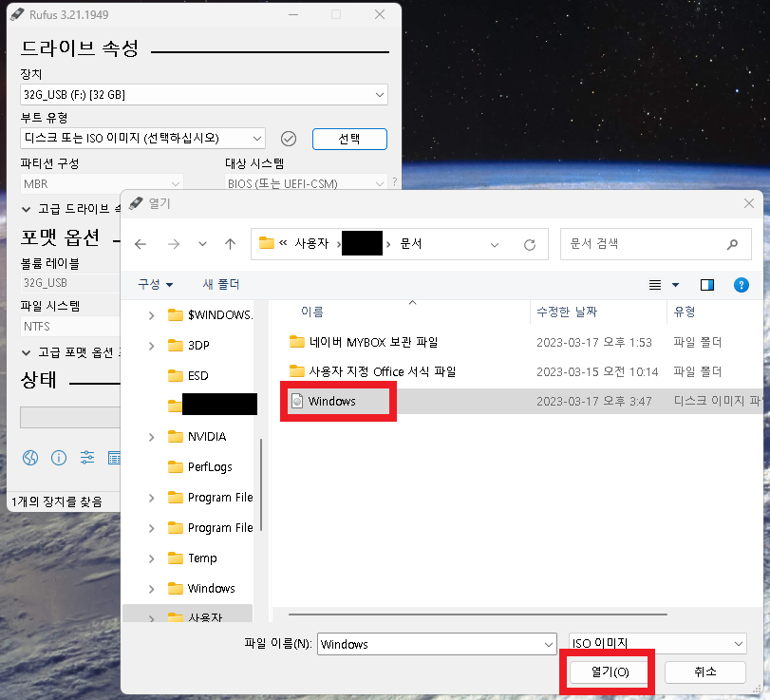Open Rufus language globe icon

coord(30,458)
